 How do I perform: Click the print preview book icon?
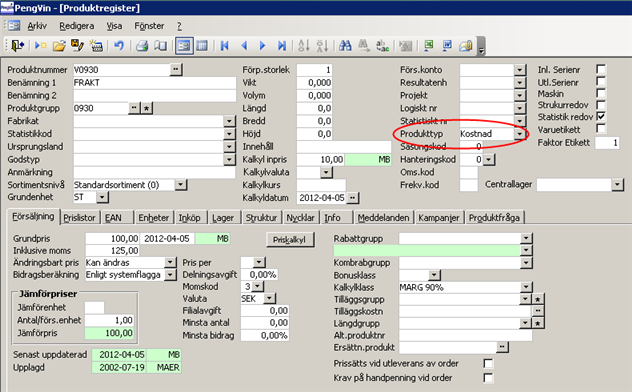[160, 46]
